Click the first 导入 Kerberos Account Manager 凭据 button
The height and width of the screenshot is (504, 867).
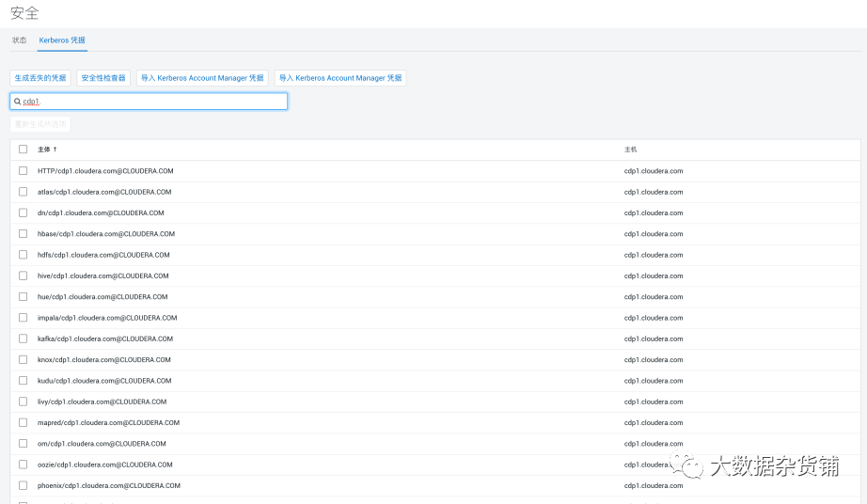202,78
